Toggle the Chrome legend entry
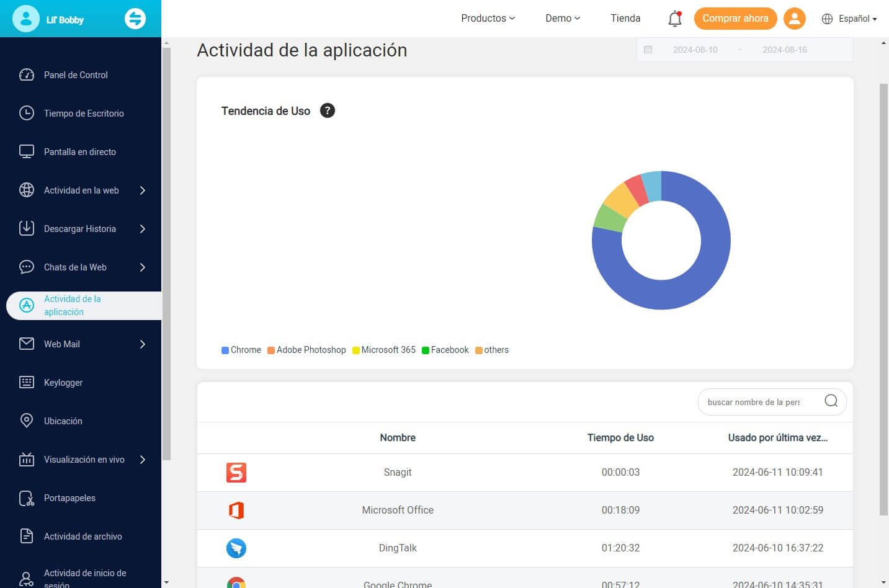 click(x=241, y=350)
